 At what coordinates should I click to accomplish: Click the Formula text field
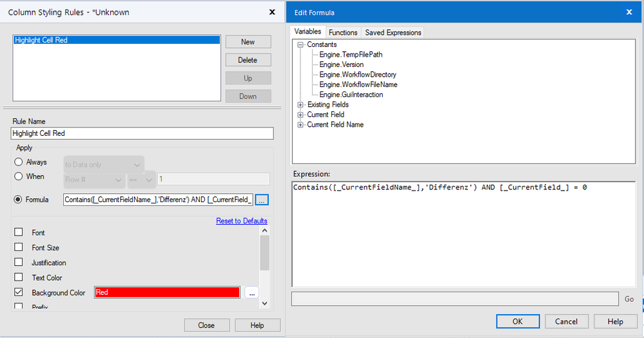(x=159, y=200)
